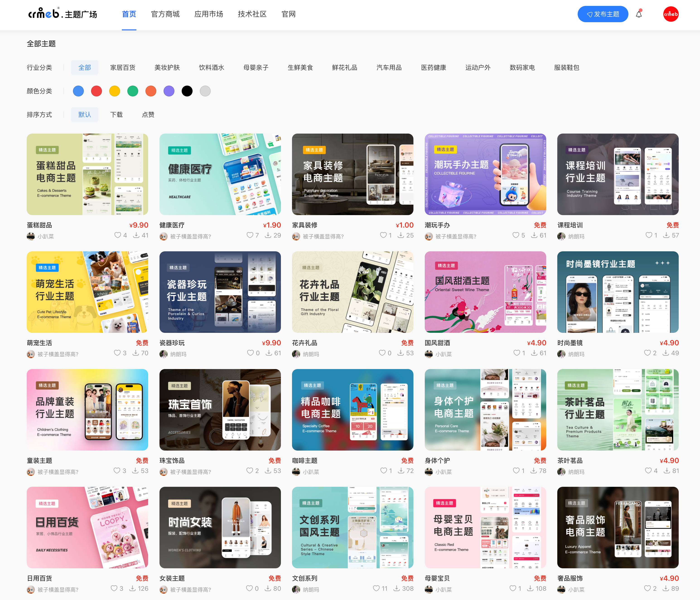
Task: Choose the green color filter swatch
Action: tap(133, 91)
